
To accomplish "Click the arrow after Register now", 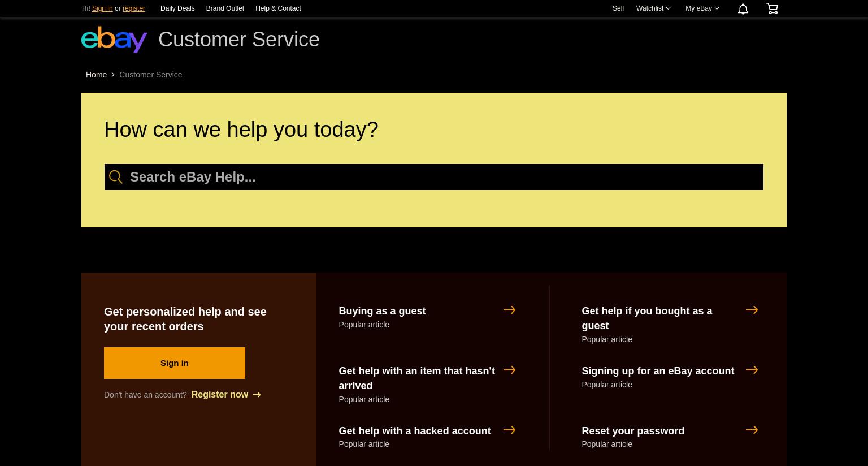I will [257, 395].
